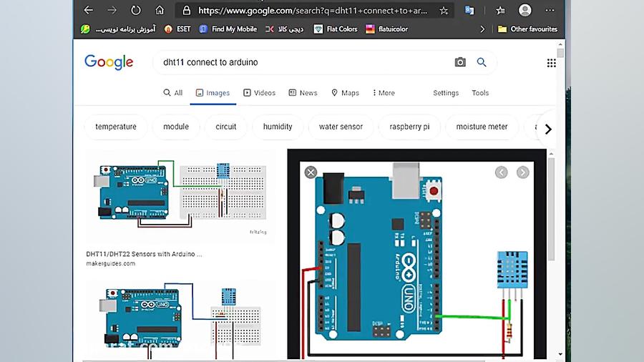Switch to the All results tab
This screenshot has width=644, height=362.
172,93
